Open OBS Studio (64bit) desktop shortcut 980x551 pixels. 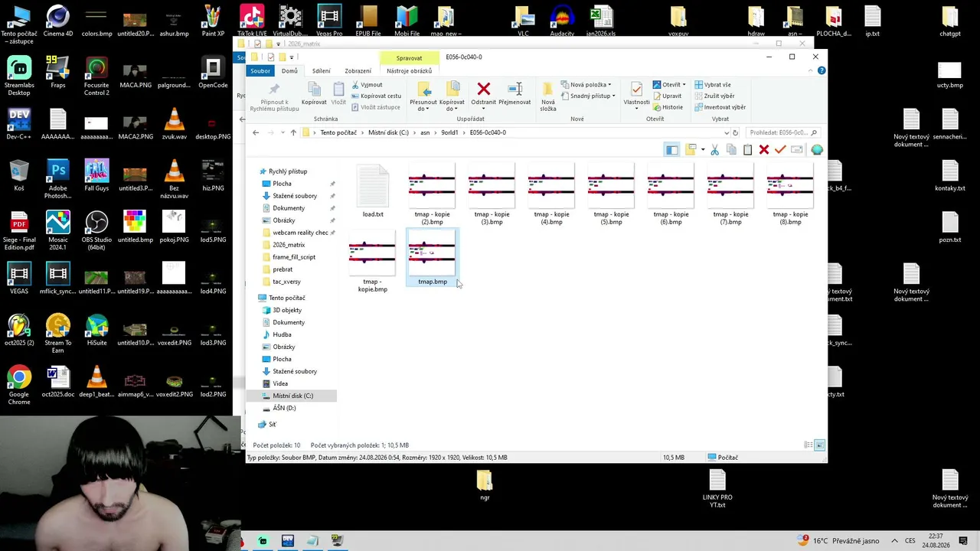click(x=96, y=231)
